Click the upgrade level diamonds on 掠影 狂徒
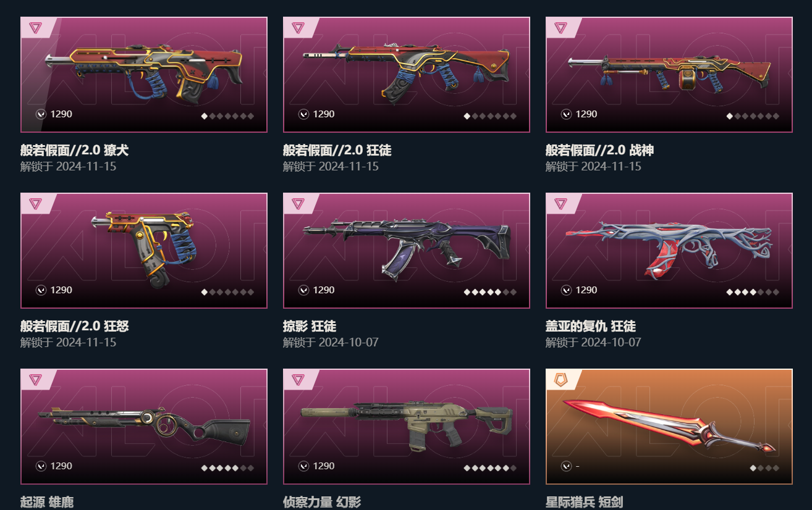The height and width of the screenshot is (510, 812). (x=490, y=292)
